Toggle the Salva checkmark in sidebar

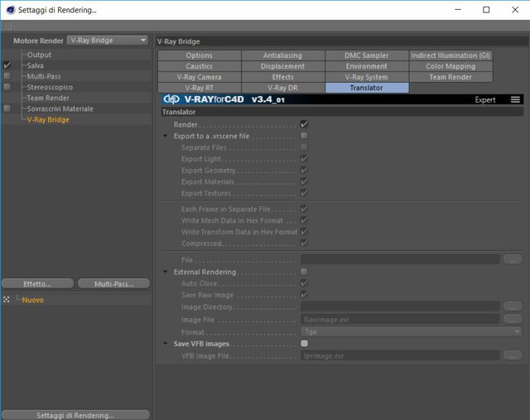(7, 65)
